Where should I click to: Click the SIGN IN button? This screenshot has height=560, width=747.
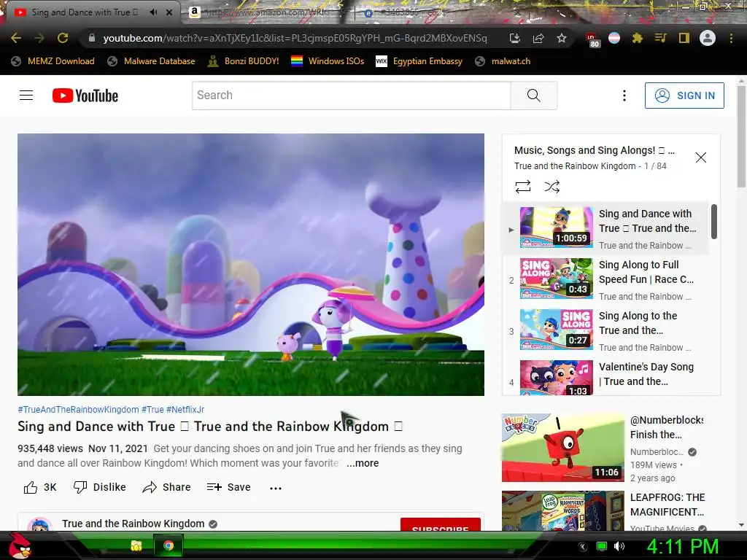pyautogui.click(x=684, y=96)
